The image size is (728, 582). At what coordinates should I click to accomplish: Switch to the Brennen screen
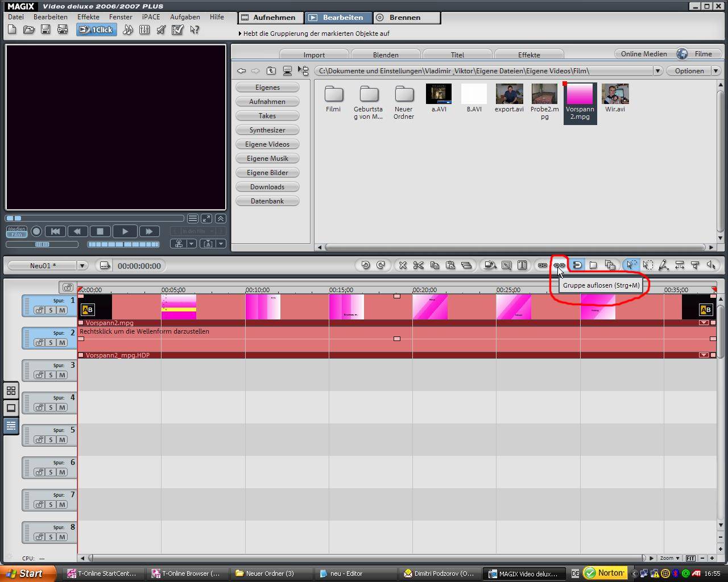tap(407, 18)
